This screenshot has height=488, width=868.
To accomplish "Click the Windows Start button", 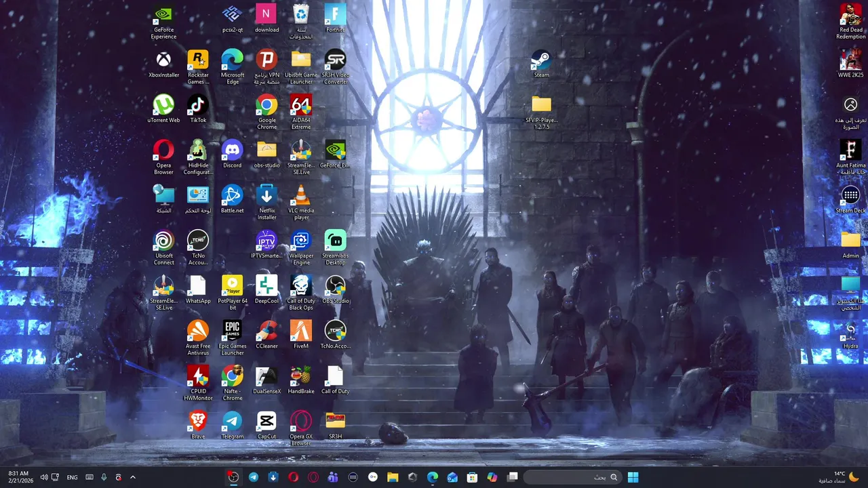I will (x=633, y=477).
